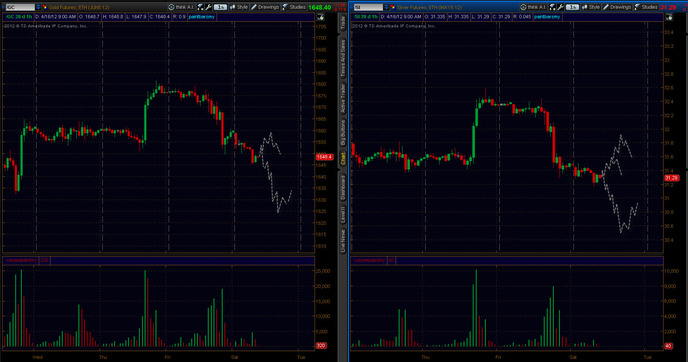The width and height of the screenshot is (688, 362).
Task: Click the share/flask icon on gold chart toolbar
Action: click(201, 7)
